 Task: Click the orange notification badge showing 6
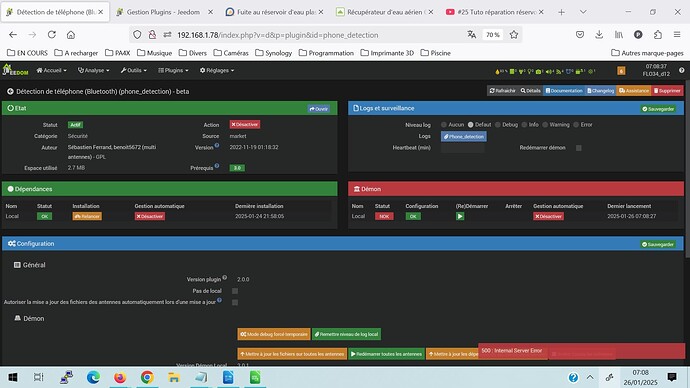pos(621,70)
